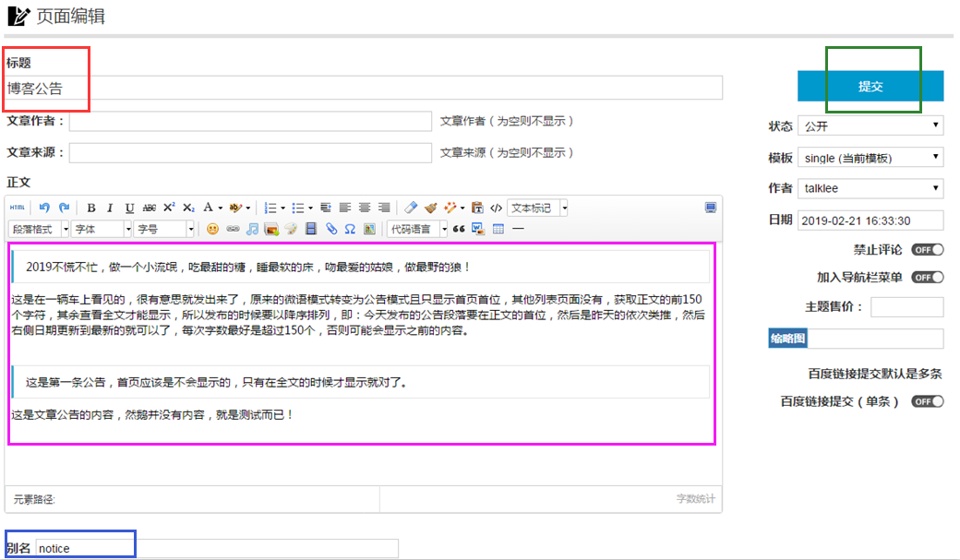Screen dimensions: 960x560
Task: Switch to HTML source view
Action: click(x=18, y=209)
